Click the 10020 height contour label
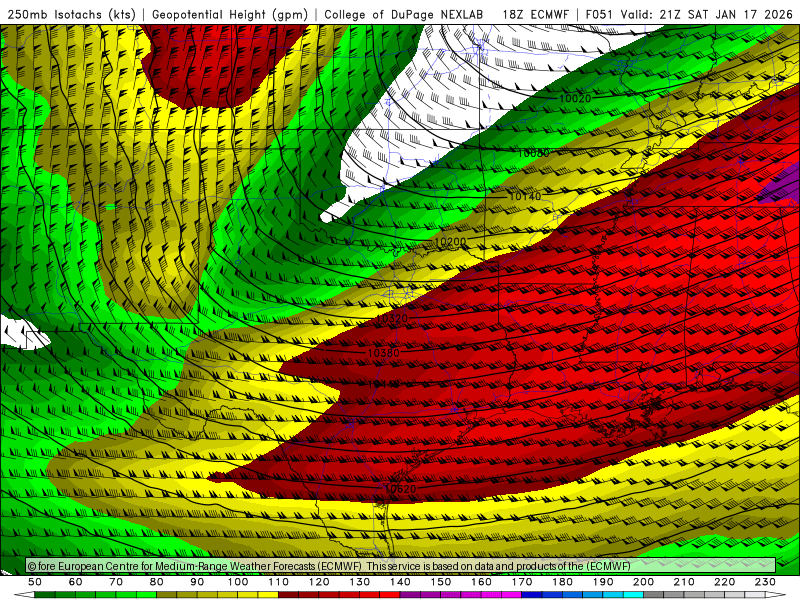The height and width of the screenshot is (600, 800). [x=575, y=98]
